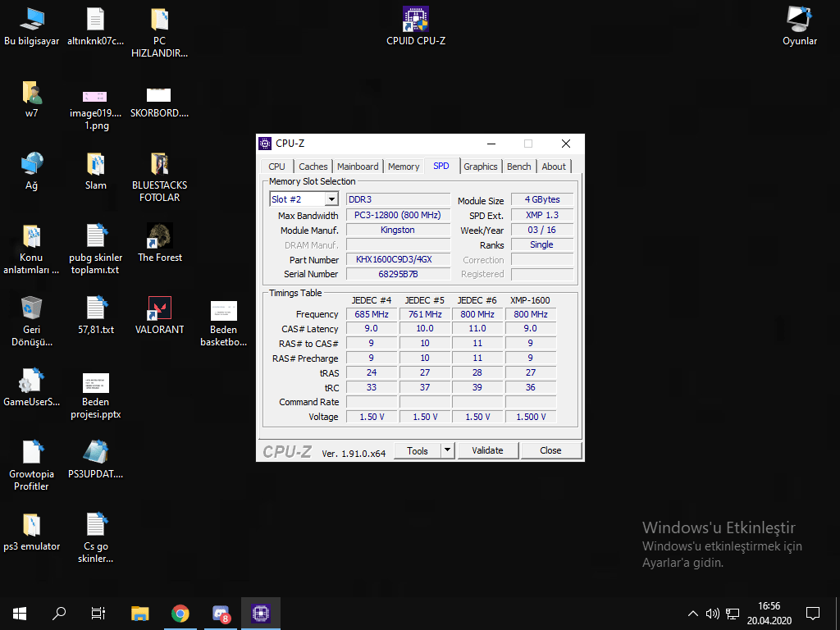Expand the Slot #2 memory slot dropdown
The image size is (840, 630).
331,199
